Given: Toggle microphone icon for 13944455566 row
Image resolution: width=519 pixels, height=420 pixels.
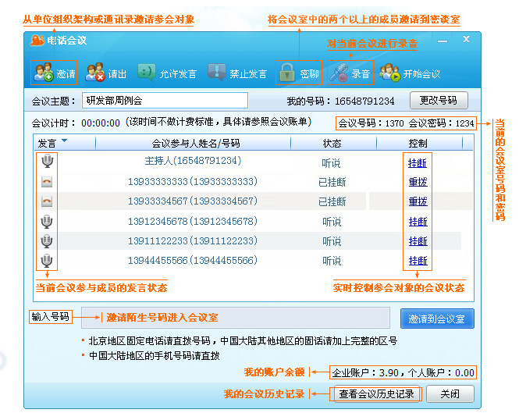Looking at the screenshot, I should click(x=48, y=261).
